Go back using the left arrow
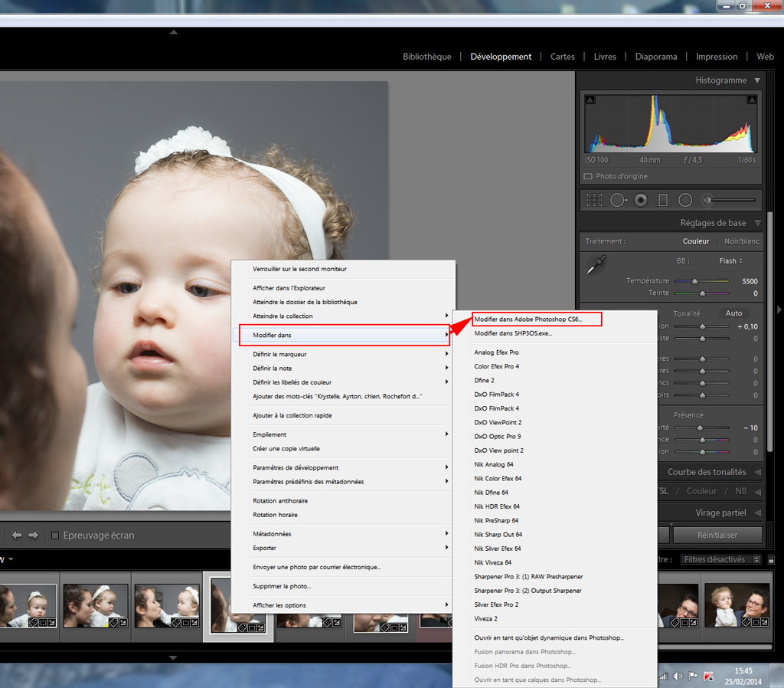 coord(17,535)
